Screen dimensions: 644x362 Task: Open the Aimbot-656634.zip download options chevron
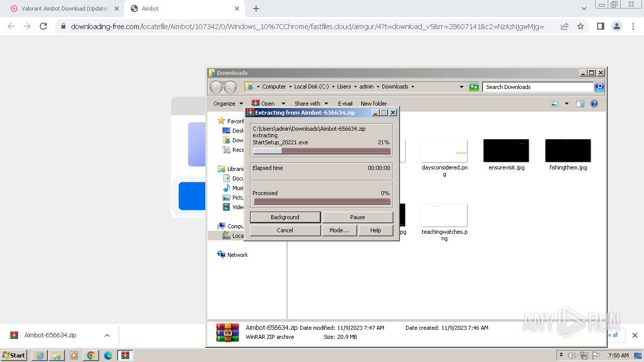click(x=107, y=335)
